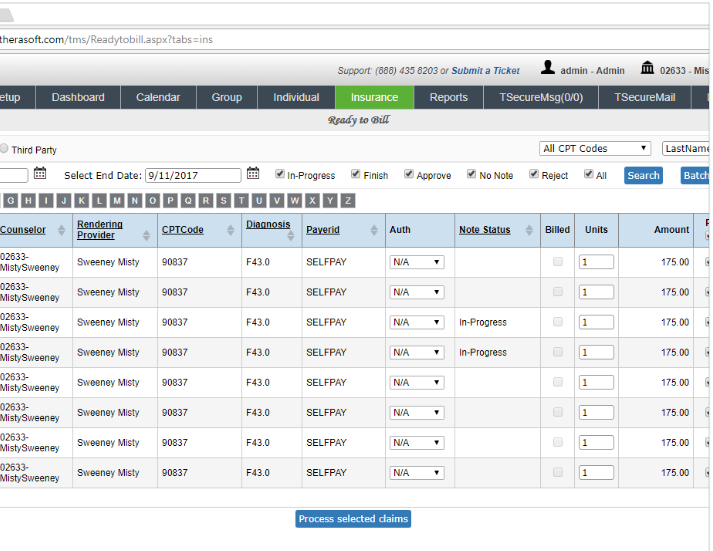
Task: Click the blue Search button
Action: tap(643, 175)
